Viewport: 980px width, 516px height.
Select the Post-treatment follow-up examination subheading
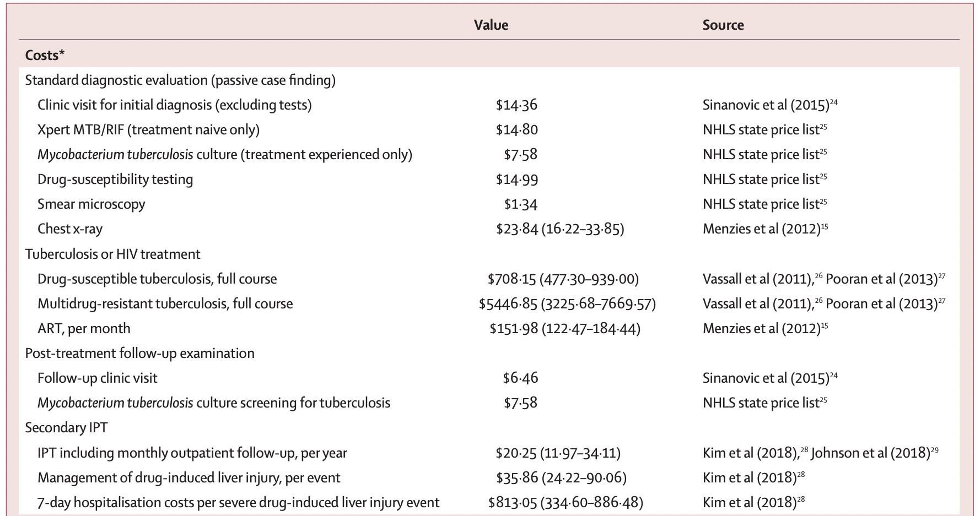pyautogui.click(x=139, y=353)
